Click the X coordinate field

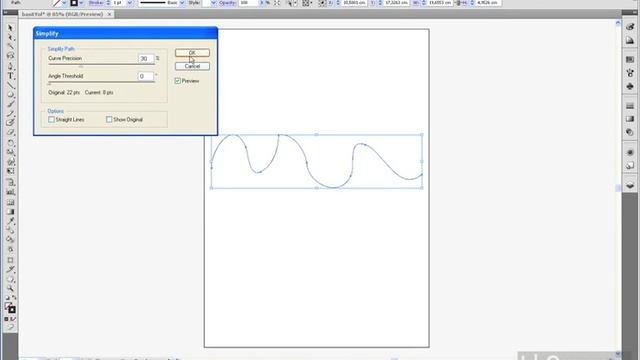coord(354,3)
